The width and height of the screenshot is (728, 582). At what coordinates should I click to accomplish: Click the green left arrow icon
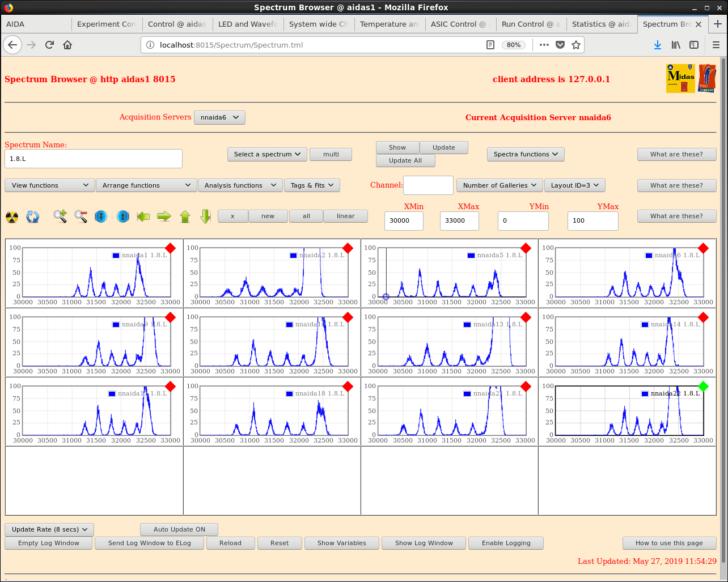pos(143,216)
